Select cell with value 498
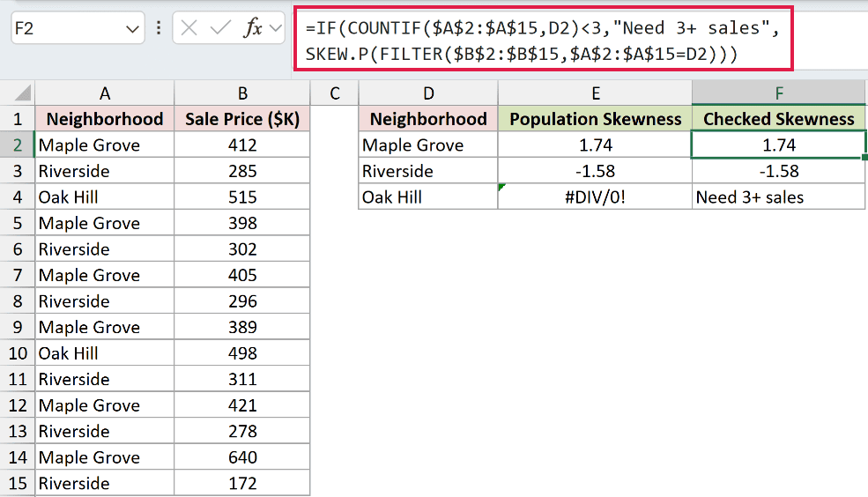The width and height of the screenshot is (868, 497). point(242,353)
